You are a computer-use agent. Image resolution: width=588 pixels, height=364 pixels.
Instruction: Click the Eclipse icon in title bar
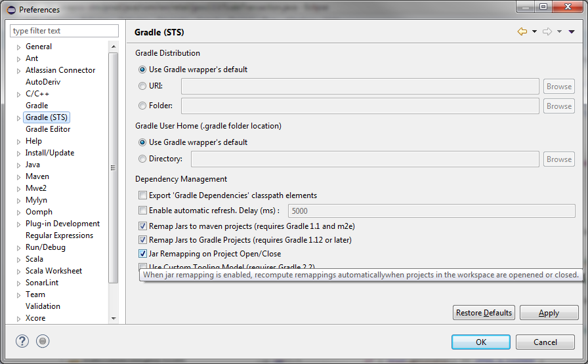tap(11, 10)
